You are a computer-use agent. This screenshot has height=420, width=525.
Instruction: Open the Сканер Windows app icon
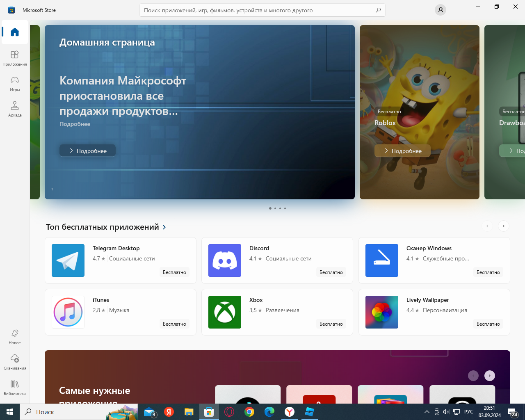382,260
